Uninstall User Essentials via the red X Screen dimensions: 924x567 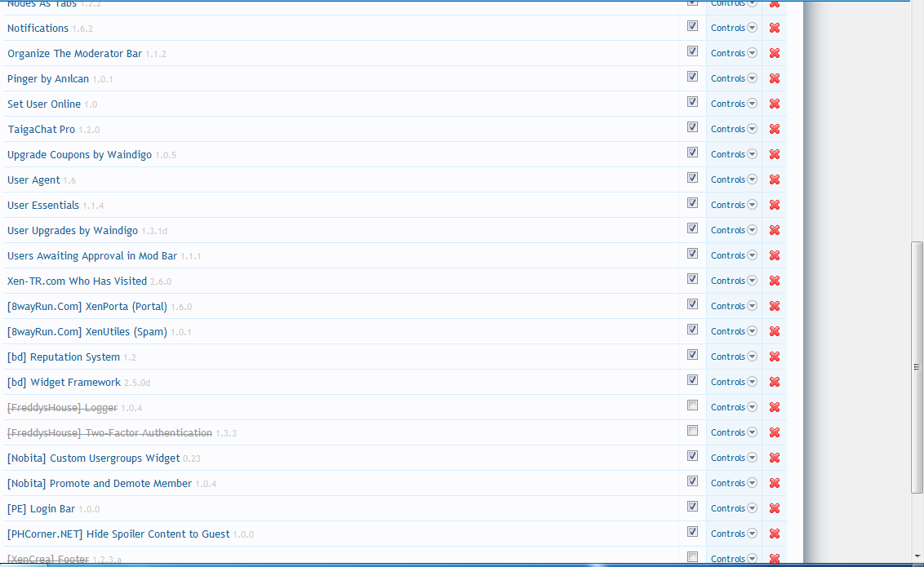774,204
